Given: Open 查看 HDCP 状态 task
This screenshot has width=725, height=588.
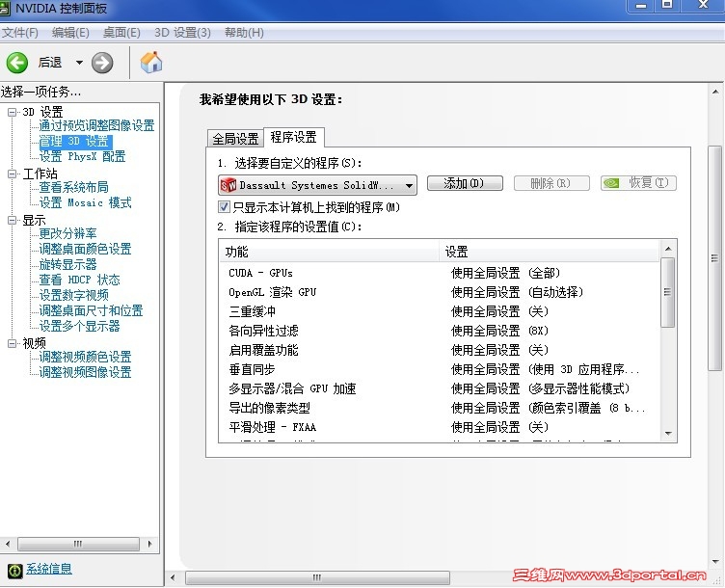Looking at the screenshot, I should (x=79, y=280).
